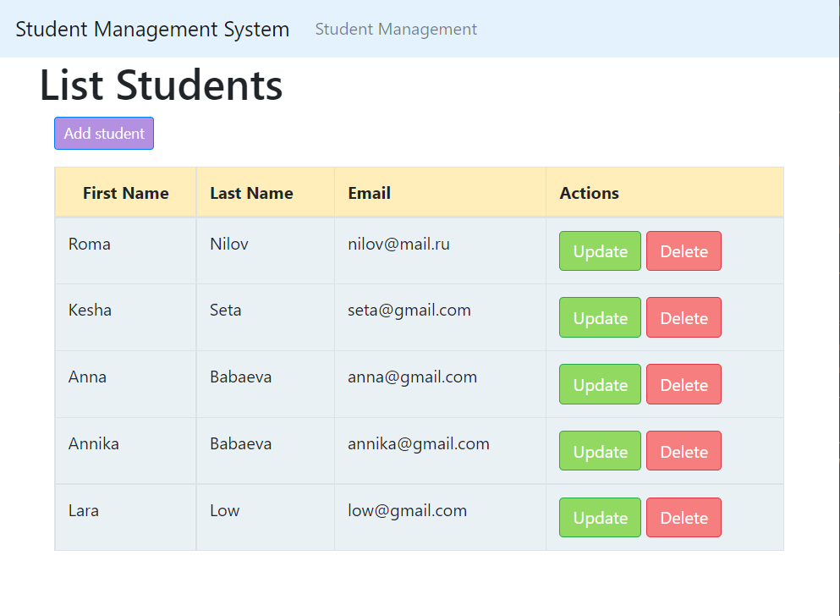Viewport: 840px width, 616px height.
Task: Click the List Students page heading
Action: 161,85
